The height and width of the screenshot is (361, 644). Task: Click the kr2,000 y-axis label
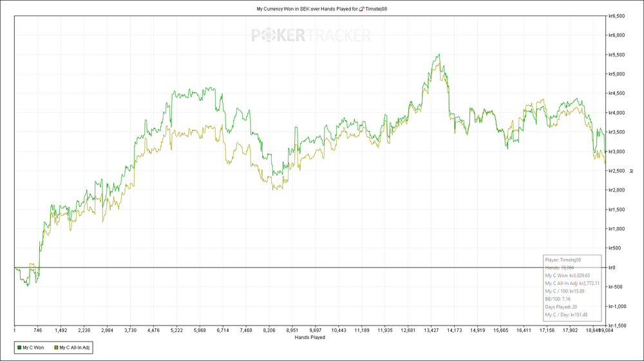[x=616, y=190]
